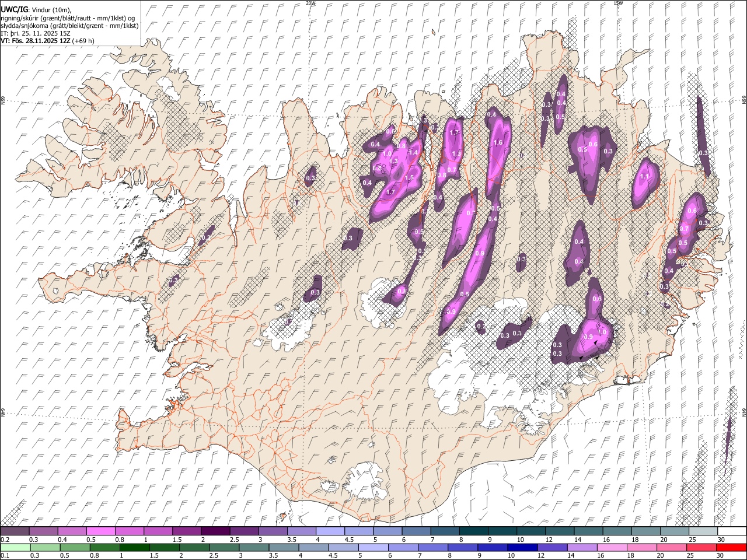Pick the medium green swatch labeled 0.5
747x560 pixels.
pyautogui.click(x=75, y=547)
